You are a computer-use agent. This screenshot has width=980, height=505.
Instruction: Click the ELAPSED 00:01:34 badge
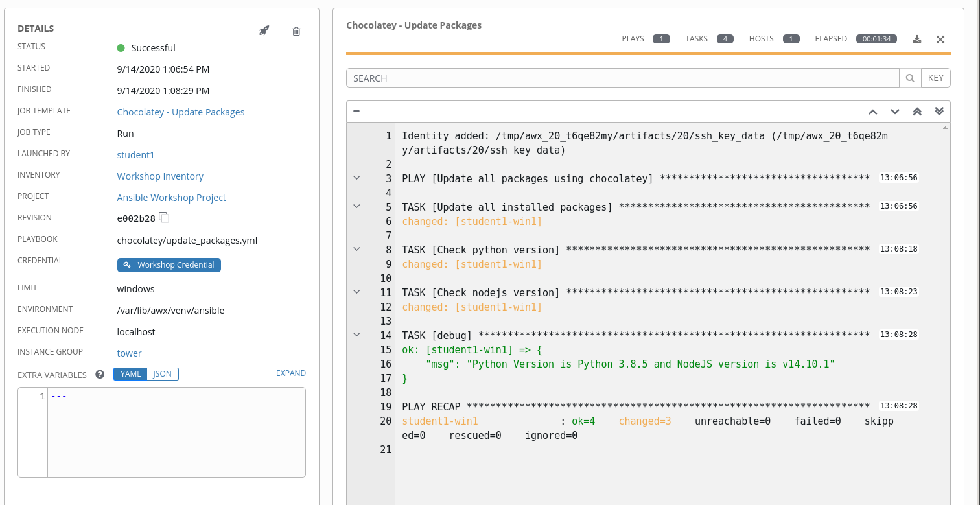pyautogui.click(x=877, y=39)
